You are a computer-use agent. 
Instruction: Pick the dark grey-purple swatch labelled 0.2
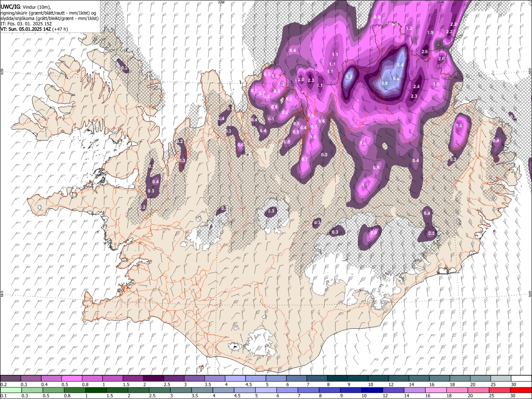pos(11,378)
